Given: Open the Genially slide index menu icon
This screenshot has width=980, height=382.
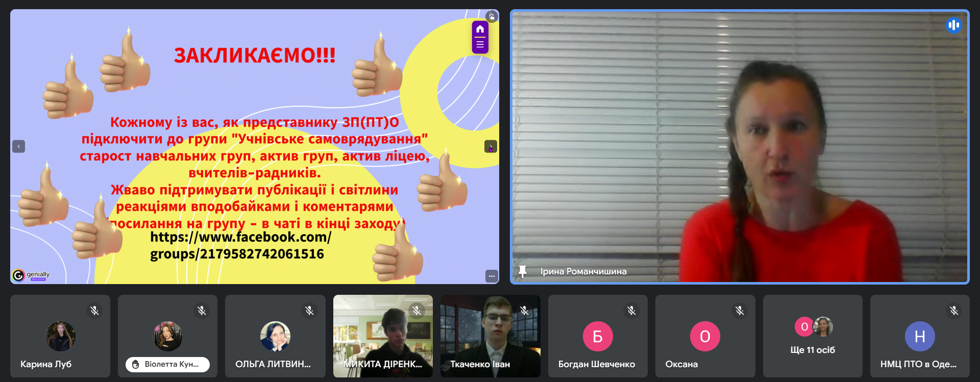Looking at the screenshot, I should click(480, 44).
